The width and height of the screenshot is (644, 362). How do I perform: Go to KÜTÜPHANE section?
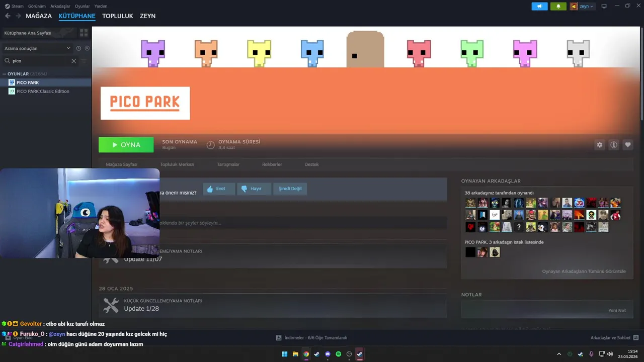coord(77,16)
